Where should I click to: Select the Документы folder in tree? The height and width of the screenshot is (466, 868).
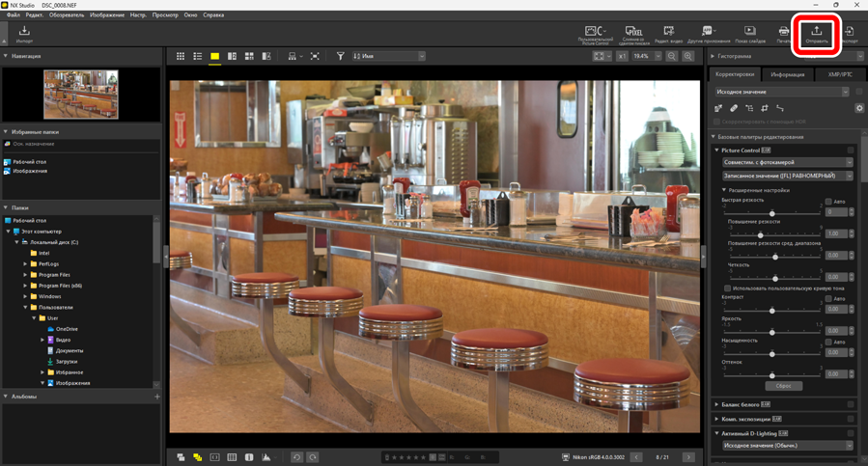click(x=69, y=350)
